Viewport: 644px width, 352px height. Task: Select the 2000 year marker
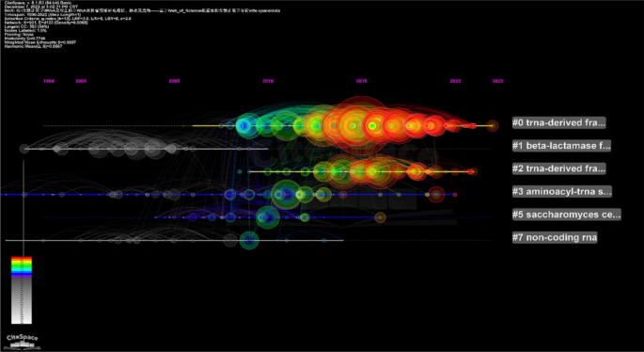coord(81,82)
